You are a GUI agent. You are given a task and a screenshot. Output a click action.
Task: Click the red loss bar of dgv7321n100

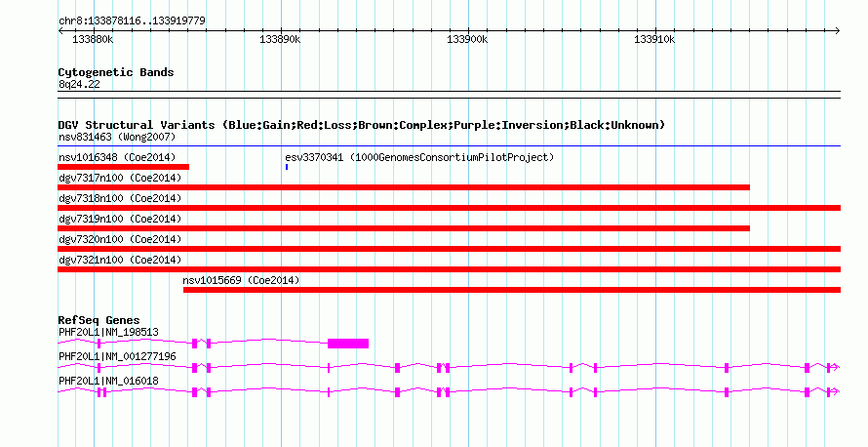pyautogui.click(x=449, y=269)
